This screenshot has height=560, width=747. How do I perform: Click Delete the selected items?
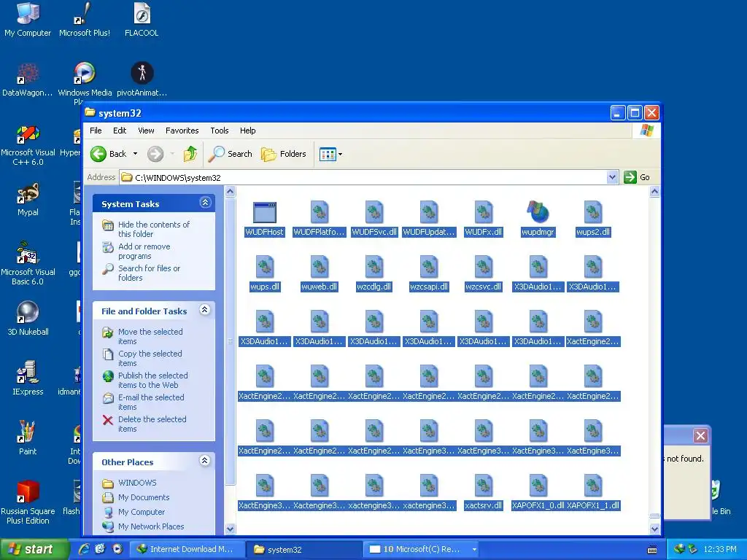click(152, 424)
